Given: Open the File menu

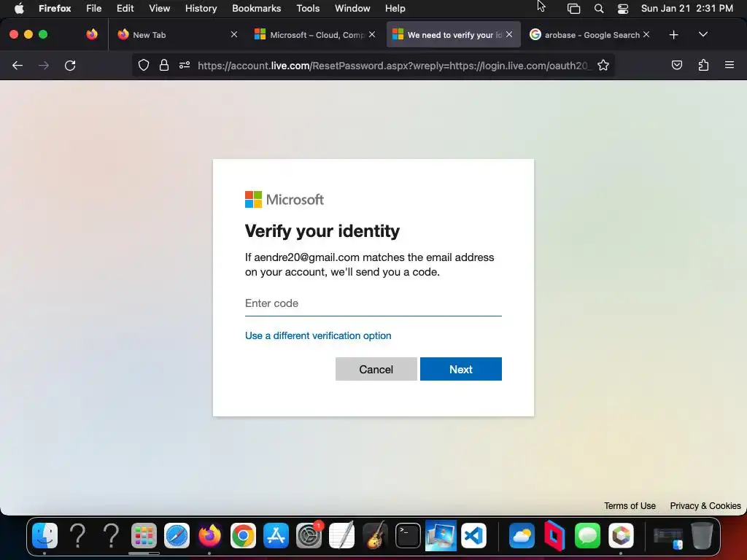Looking at the screenshot, I should (x=93, y=8).
